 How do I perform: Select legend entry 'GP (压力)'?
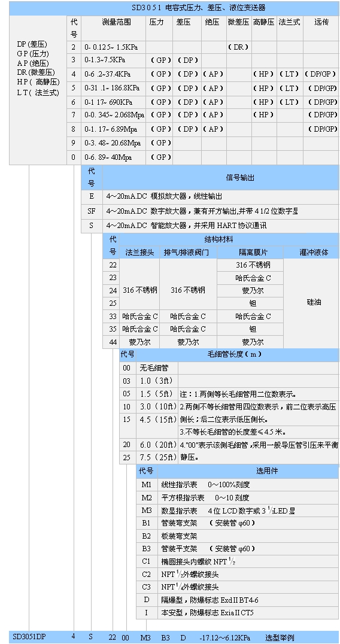(33, 53)
